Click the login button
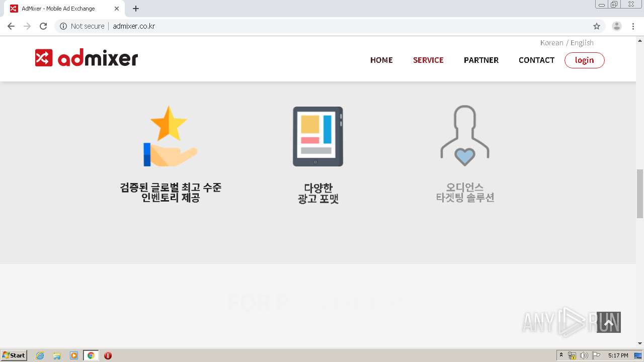 tap(584, 60)
